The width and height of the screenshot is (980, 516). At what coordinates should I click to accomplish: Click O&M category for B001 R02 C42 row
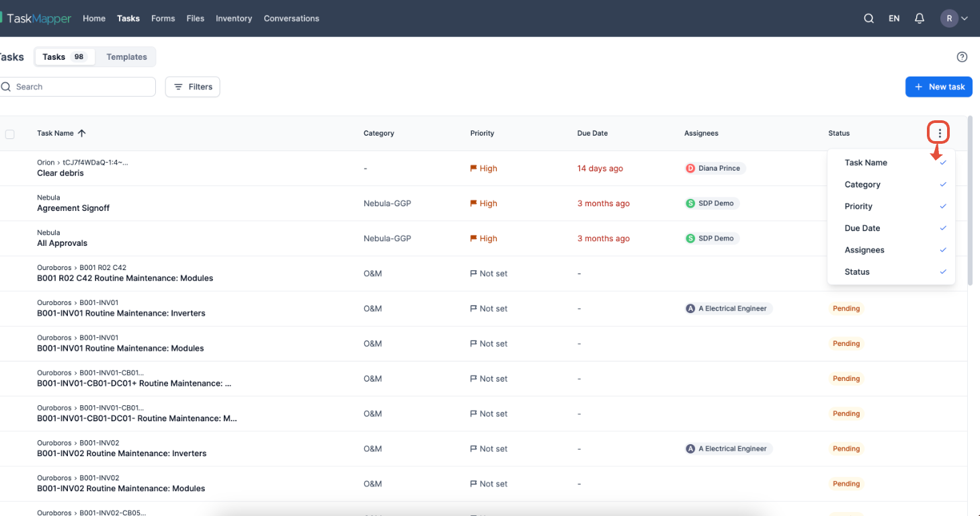click(x=372, y=273)
